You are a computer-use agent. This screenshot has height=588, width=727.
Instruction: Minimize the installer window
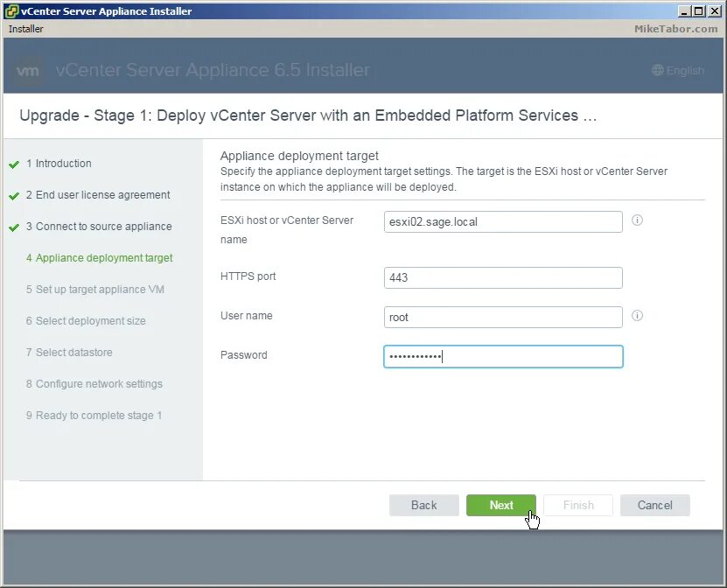point(684,11)
